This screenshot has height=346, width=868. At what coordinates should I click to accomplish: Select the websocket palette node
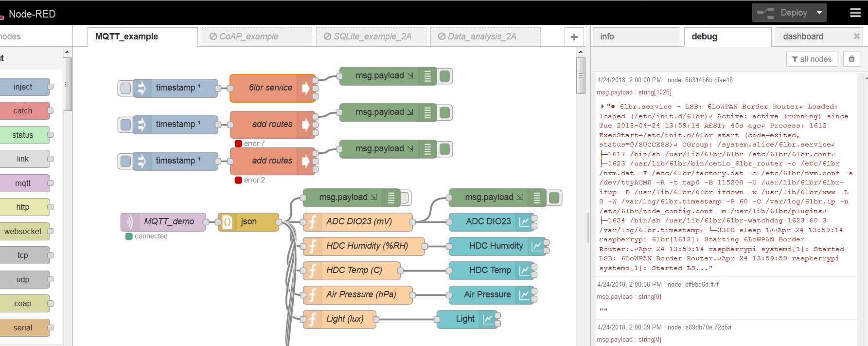pos(25,231)
